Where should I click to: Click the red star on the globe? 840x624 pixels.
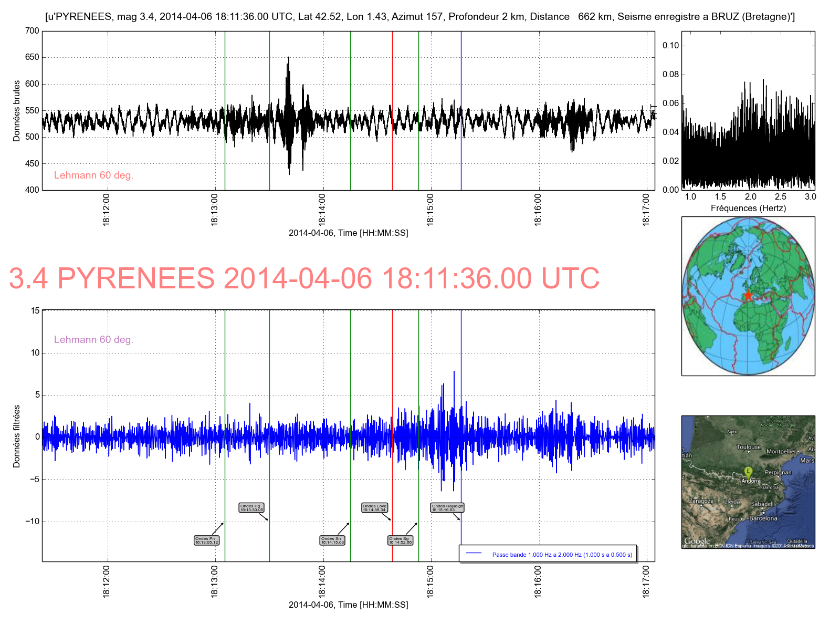(x=748, y=295)
